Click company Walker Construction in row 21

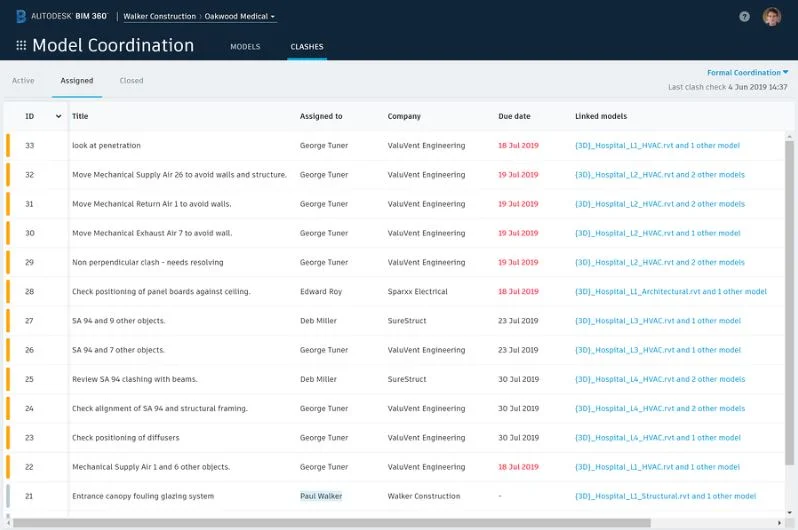click(x=423, y=496)
